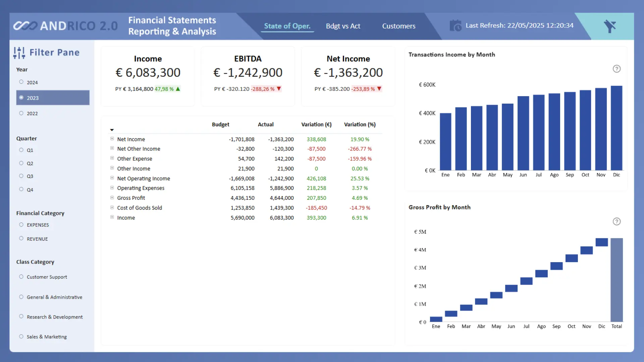644x362 pixels.
Task: Click the calendar refresh icon
Action: tap(455, 25)
